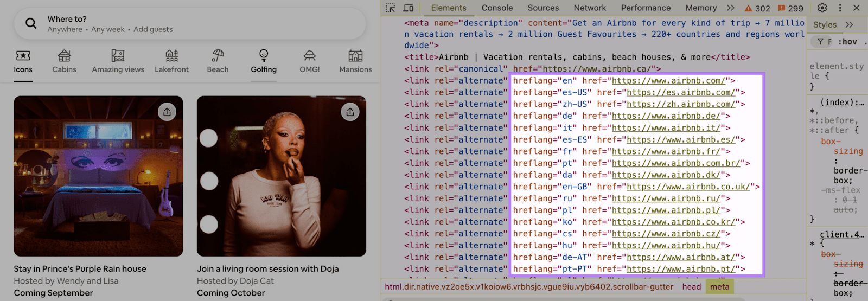Open the (index) stylesheet source link
This screenshot has width=868, height=301.
[x=842, y=102]
